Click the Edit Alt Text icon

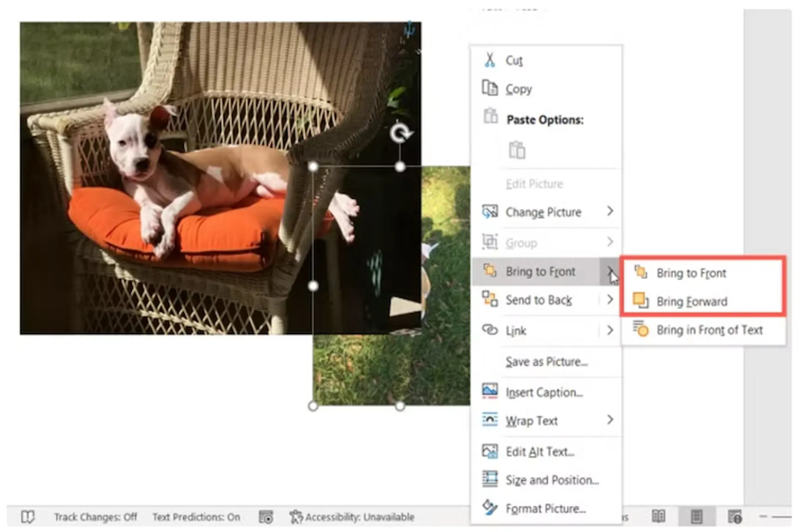point(490,451)
